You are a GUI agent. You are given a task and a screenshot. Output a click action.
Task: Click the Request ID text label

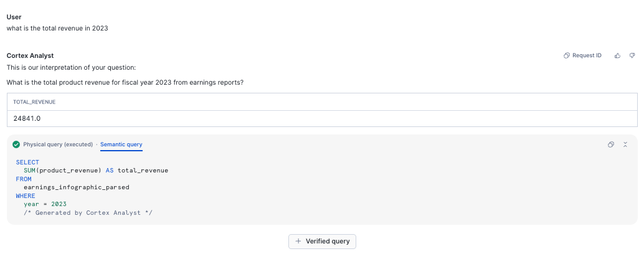tap(587, 55)
